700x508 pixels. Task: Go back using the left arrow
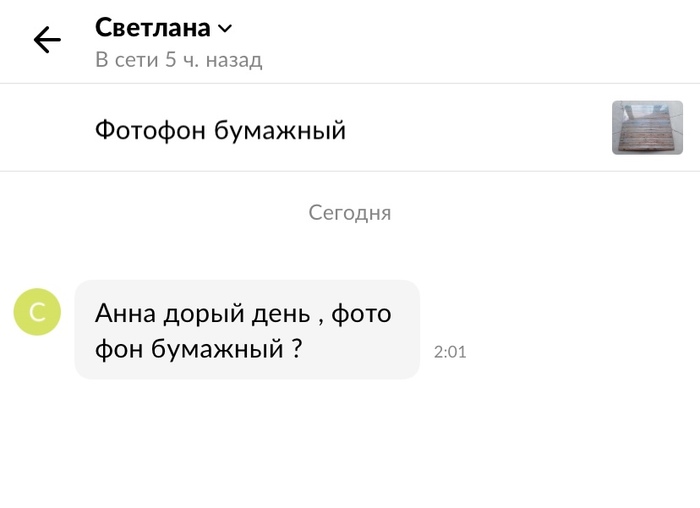tap(47, 40)
